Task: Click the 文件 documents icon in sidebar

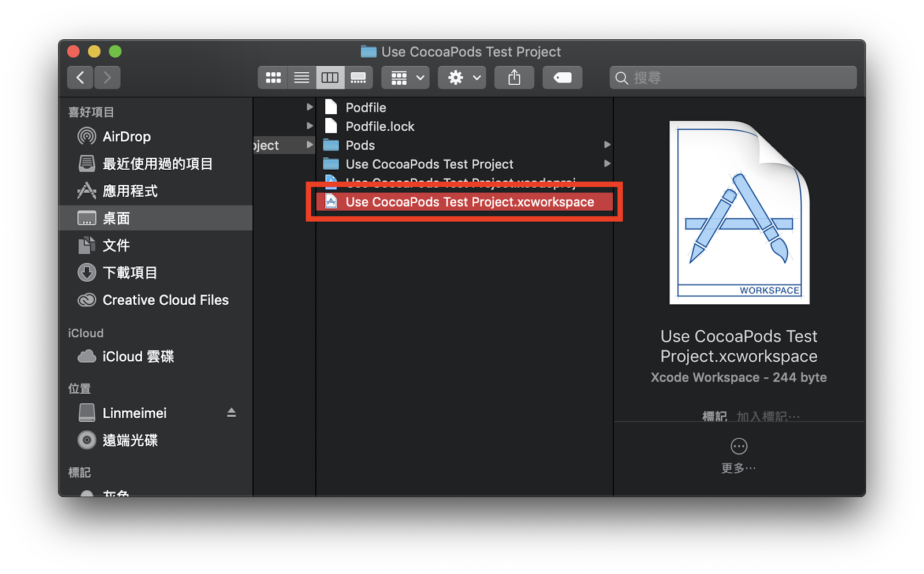Action: [87, 245]
